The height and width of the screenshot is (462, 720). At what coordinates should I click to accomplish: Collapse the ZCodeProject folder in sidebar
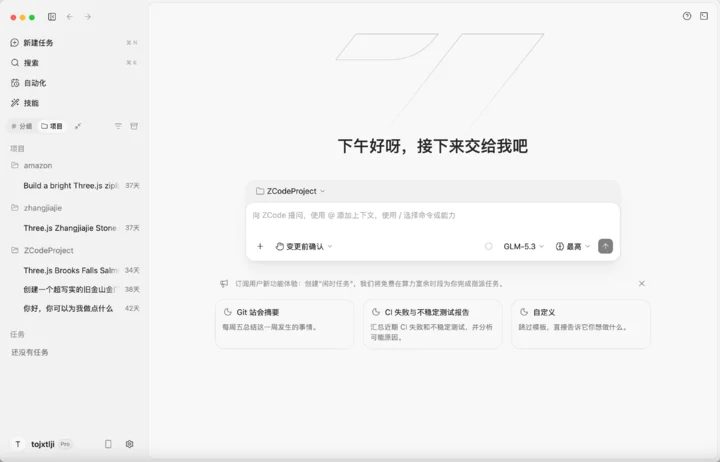(x=73, y=250)
